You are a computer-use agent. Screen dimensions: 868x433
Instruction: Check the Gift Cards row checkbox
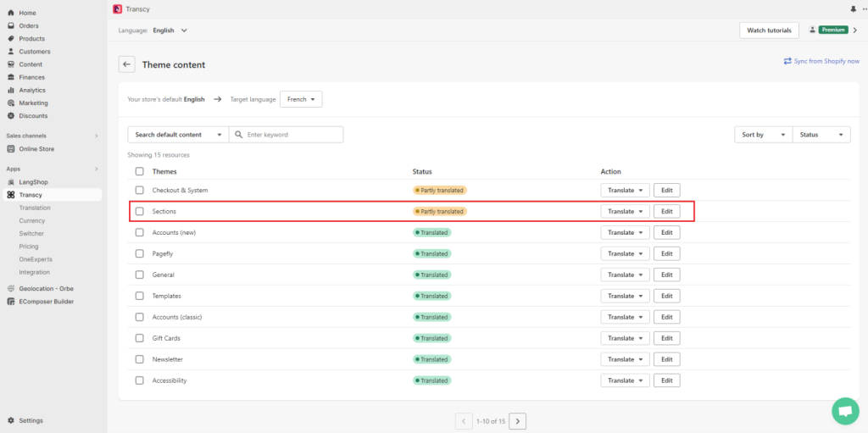click(x=140, y=338)
